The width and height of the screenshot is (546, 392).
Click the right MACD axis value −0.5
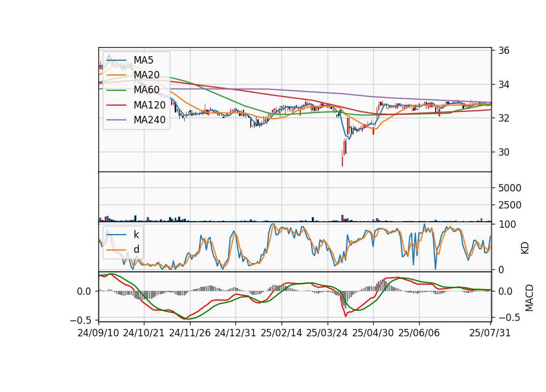[508, 318]
